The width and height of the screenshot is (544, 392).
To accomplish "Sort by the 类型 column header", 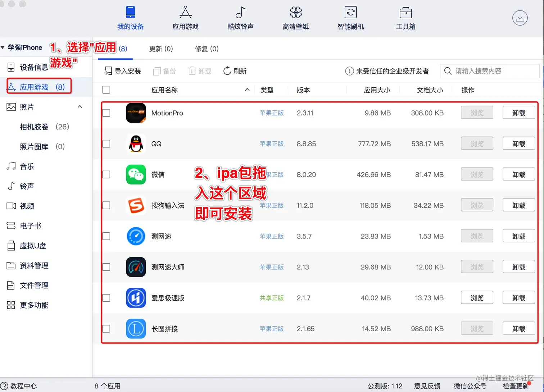I will tap(267, 90).
